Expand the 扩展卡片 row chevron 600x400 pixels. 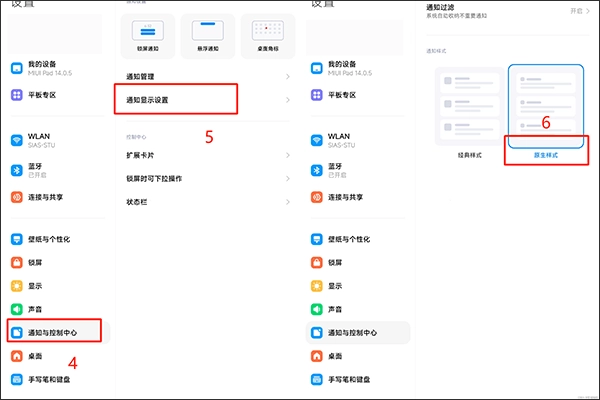[288, 155]
